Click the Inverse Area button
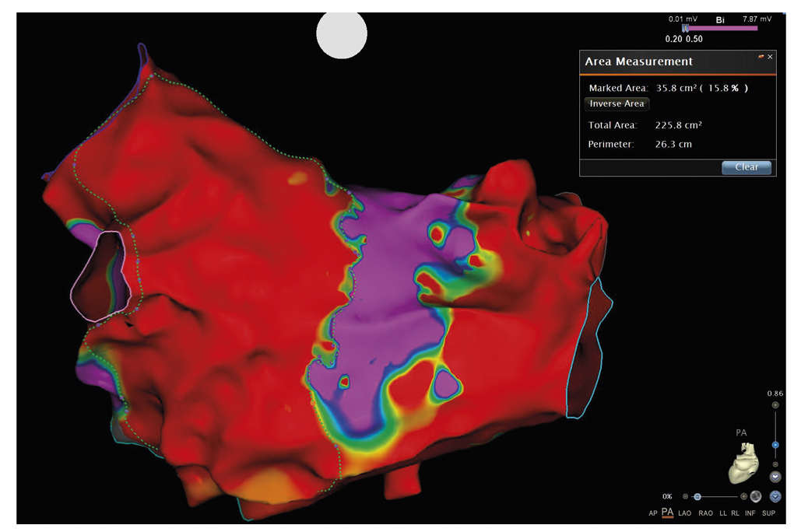 617,104
